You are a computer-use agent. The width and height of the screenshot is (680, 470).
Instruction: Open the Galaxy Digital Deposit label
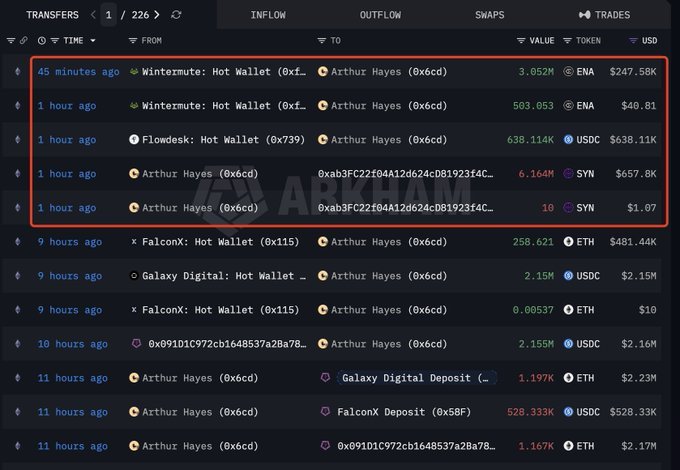415,378
